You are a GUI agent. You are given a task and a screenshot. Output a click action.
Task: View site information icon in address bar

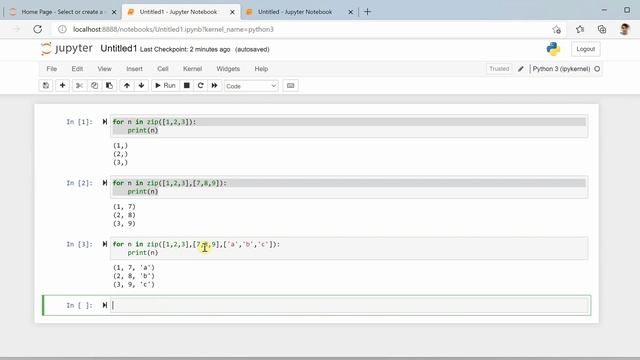(62, 29)
